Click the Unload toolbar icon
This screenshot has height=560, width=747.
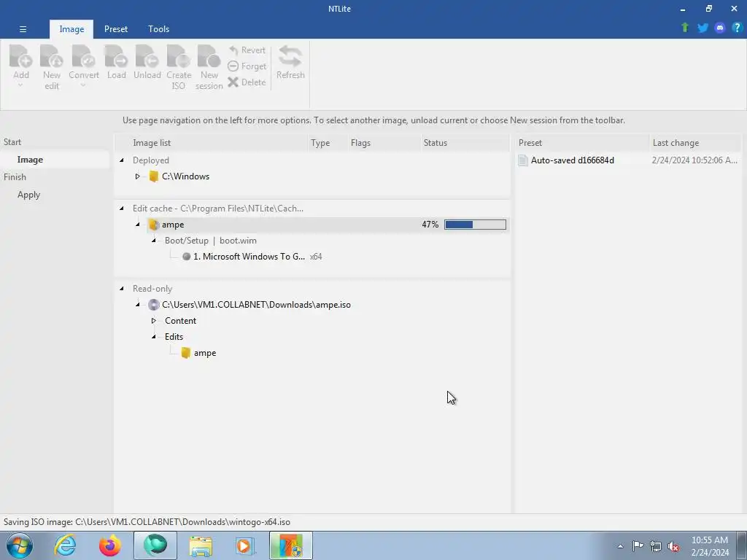point(147,56)
